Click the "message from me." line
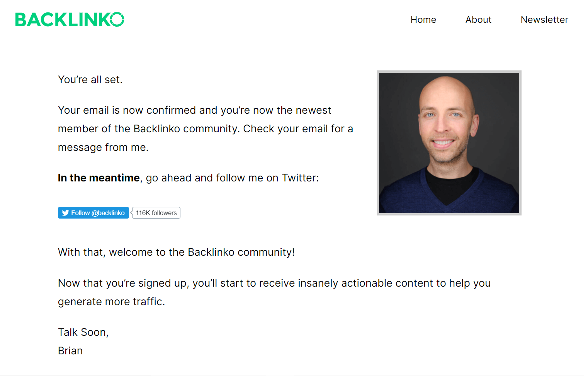The image size is (588, 376). (x=103, y=147)
